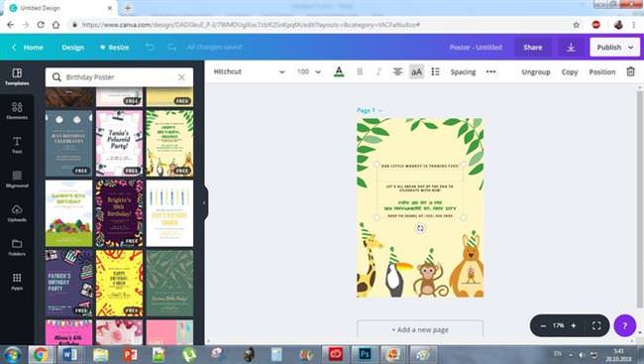Click the Share button
This screenshot has width=644, height=364.
[x=532, y=48]
